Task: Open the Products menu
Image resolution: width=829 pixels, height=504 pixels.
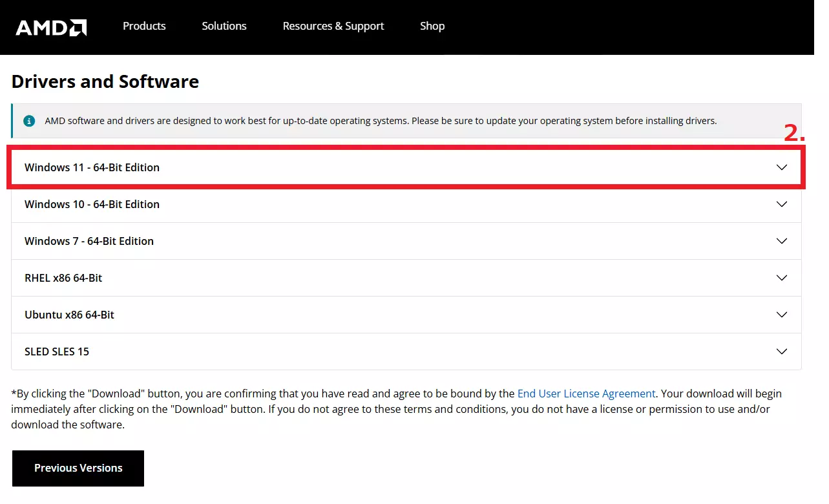Action: (144, 26)
